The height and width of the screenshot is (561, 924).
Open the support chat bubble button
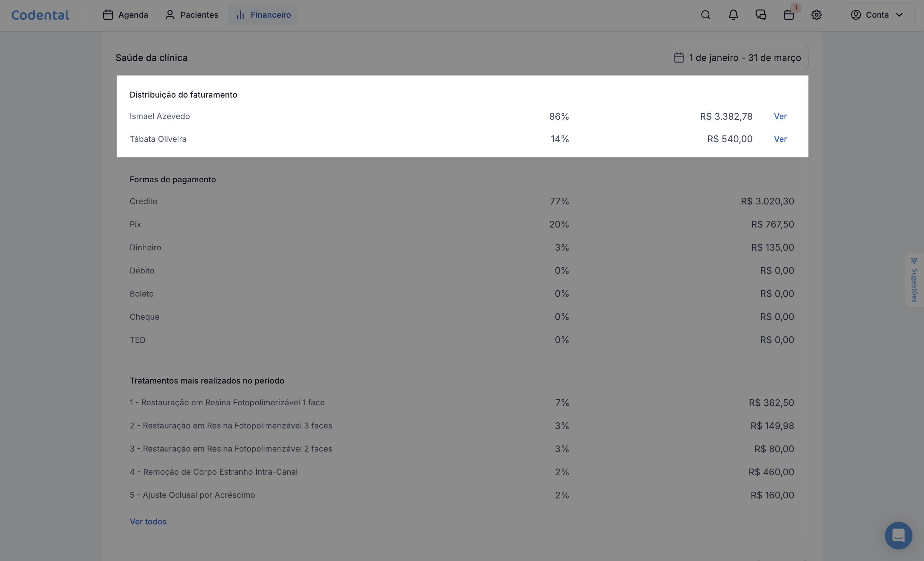898,535
